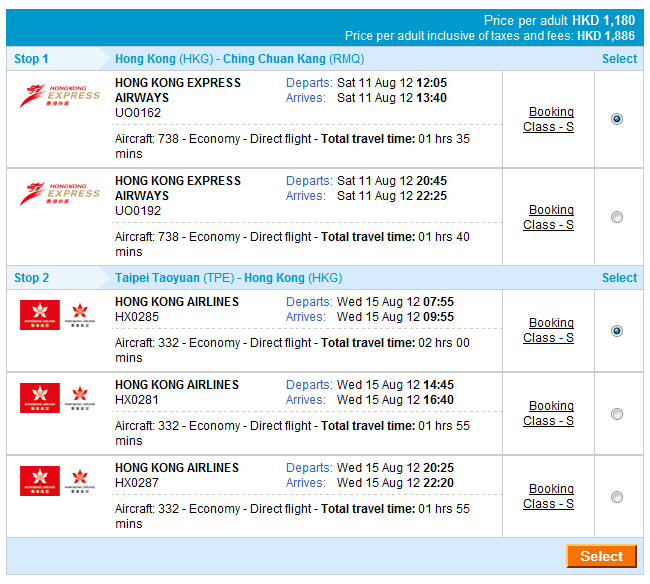
Task: Show Booking Class - S for flight HX0287
Action: tap(549, 497)
